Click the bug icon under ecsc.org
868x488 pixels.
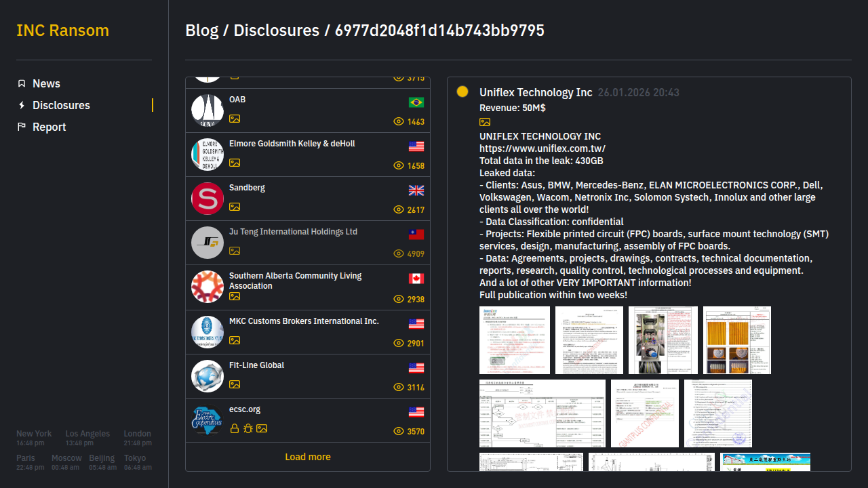click(248, 428)
